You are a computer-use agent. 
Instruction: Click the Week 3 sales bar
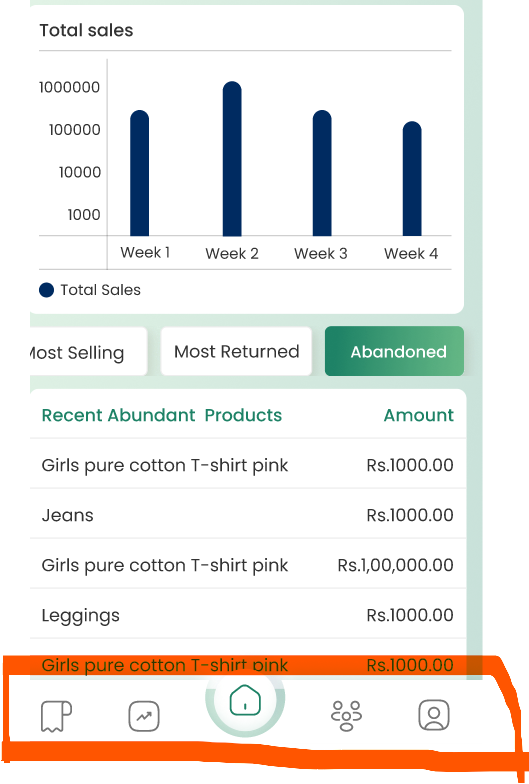[x=322, y=173]
